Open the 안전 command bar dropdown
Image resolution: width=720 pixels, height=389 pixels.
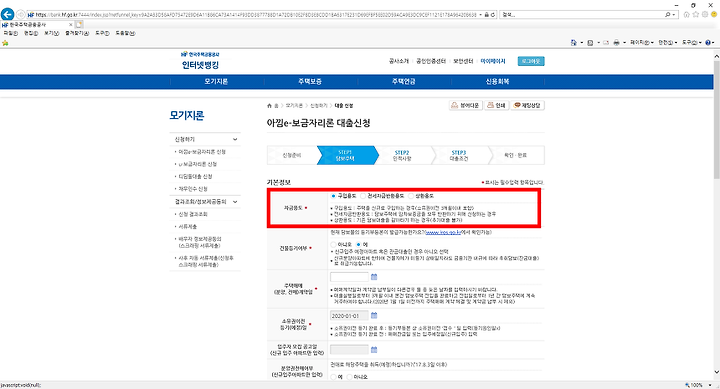(667, 43)
